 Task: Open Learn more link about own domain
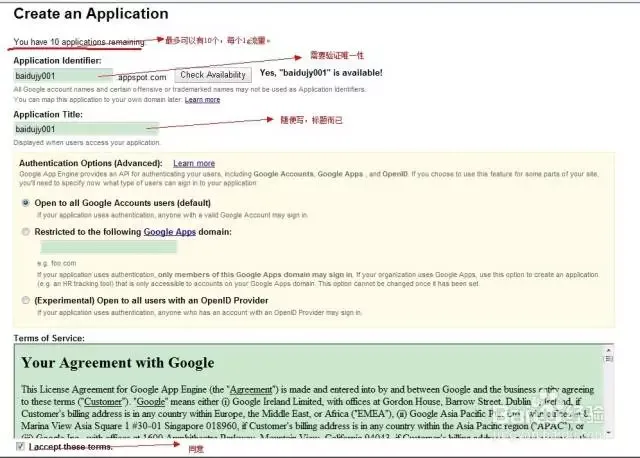[x=202, y=100]
